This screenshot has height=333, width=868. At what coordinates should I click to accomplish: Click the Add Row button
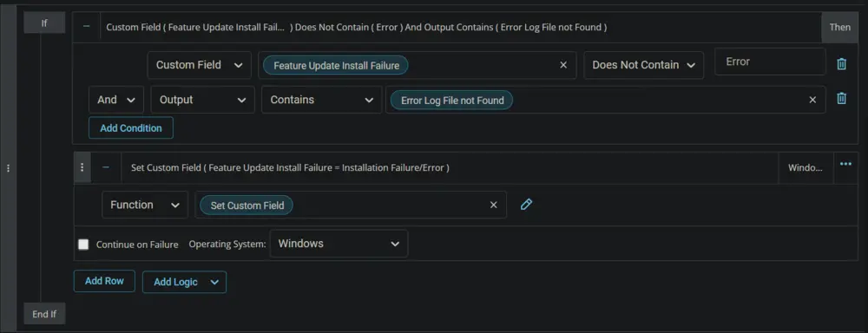104,281
